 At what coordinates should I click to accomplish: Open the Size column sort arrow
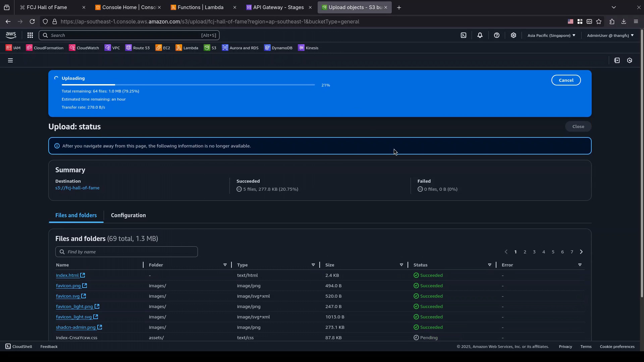pyautogui.click(x=401, y=265)
